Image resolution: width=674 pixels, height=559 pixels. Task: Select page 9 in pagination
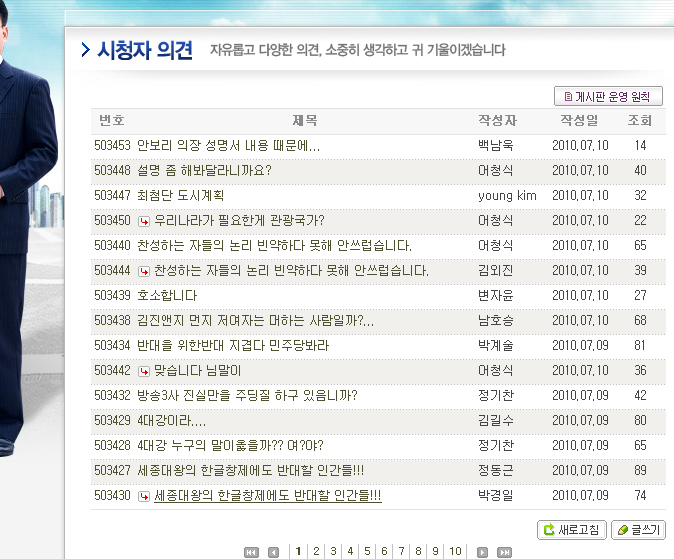435,551
